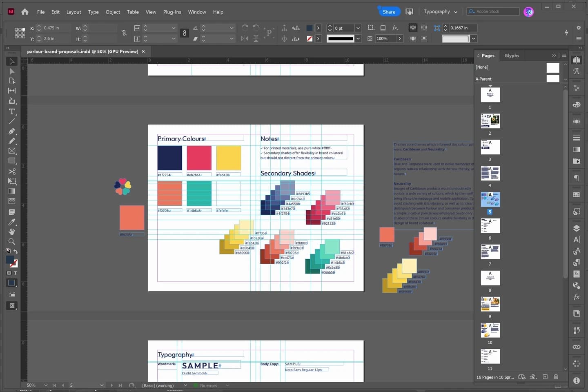Choose the Gap tool
Image resolution: width=588 pixels, height=392 pixels.
(12, 91)
